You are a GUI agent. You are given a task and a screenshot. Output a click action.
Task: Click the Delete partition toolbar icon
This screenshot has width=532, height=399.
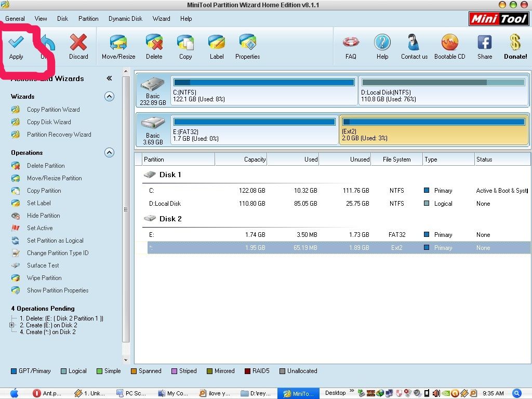coord(154,43)
